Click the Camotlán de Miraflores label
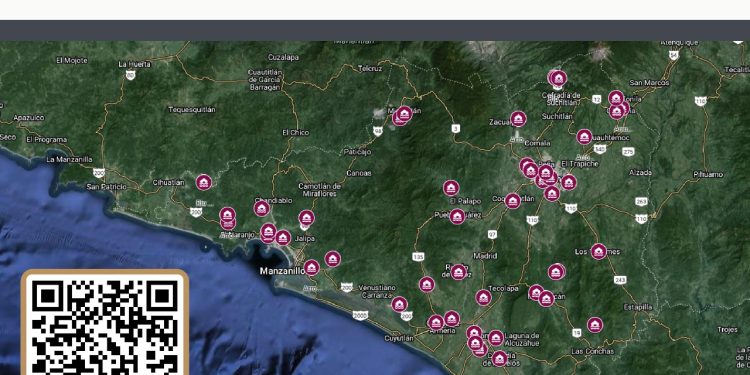 [320, 190]
